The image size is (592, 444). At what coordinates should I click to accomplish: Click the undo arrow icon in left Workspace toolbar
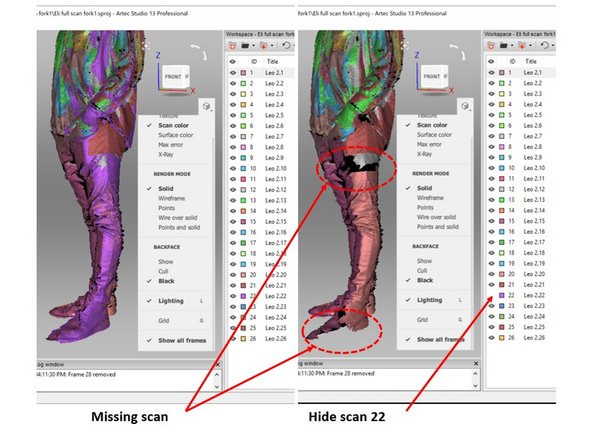pyautogui.click(x=287, y=46)
